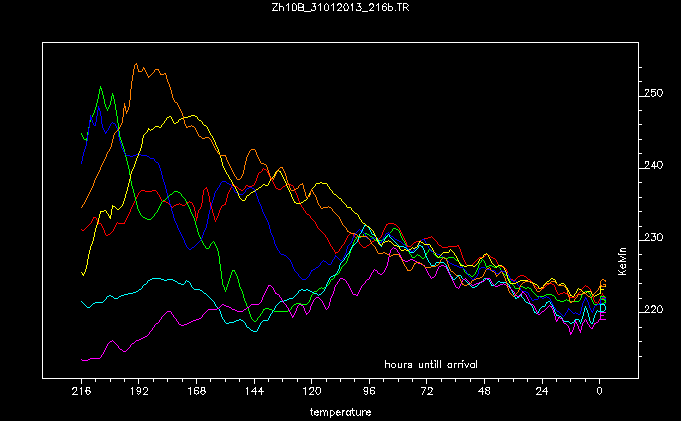Click the Kelvin axis unit label
The width and height of the screenshot is (681, 421).
(622, 261)
